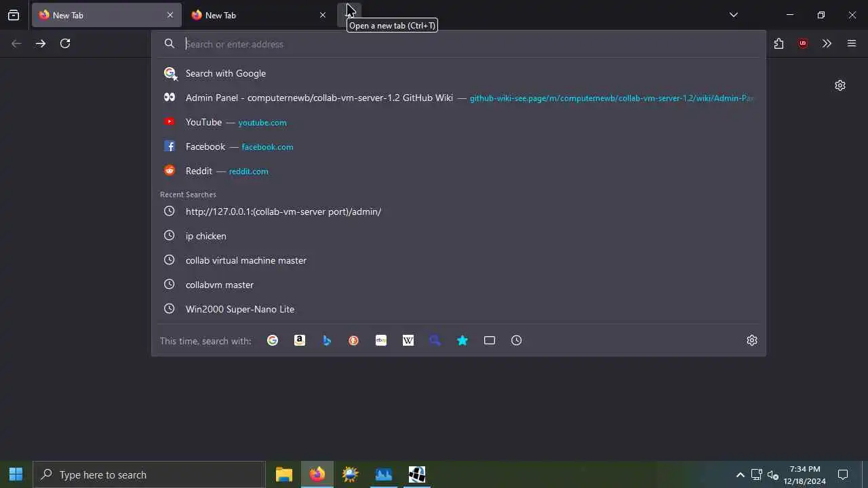Go forward one page

(x=41, y=43)
